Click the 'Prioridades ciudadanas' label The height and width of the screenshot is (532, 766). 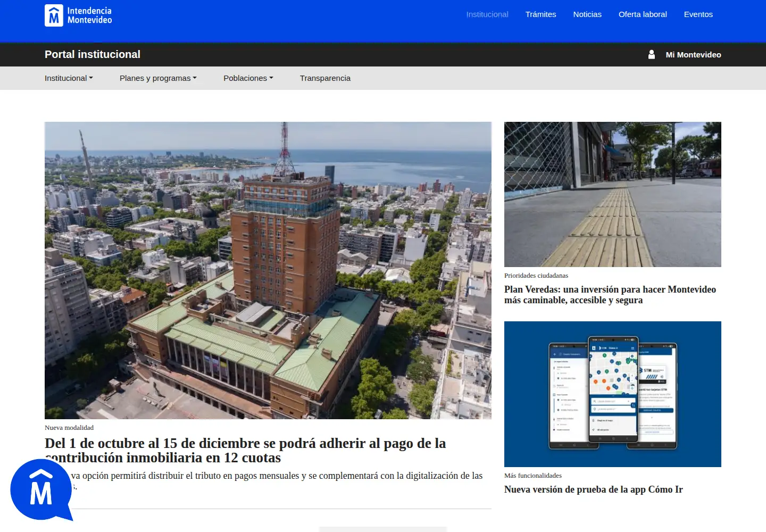[x=536, y=276]
